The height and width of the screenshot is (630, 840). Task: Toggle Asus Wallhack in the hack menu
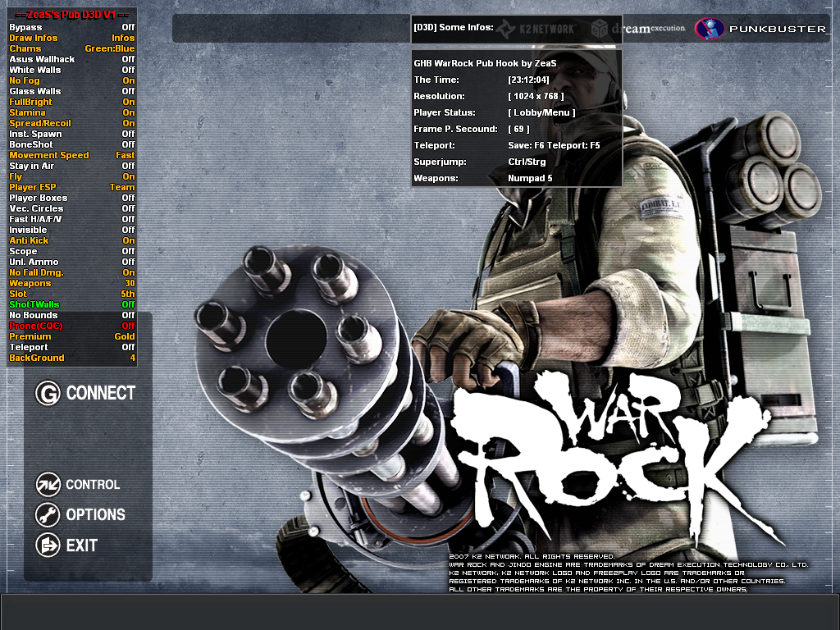[x=72, y=59]
